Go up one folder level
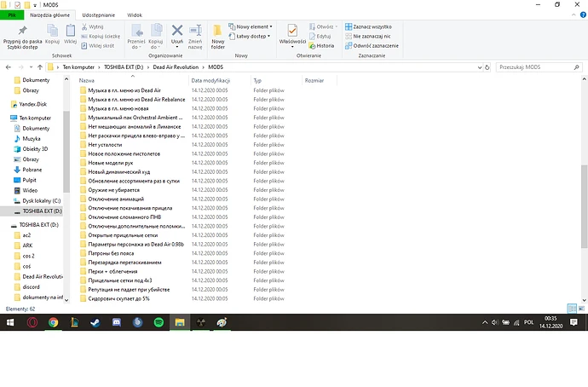 (40, 67)
